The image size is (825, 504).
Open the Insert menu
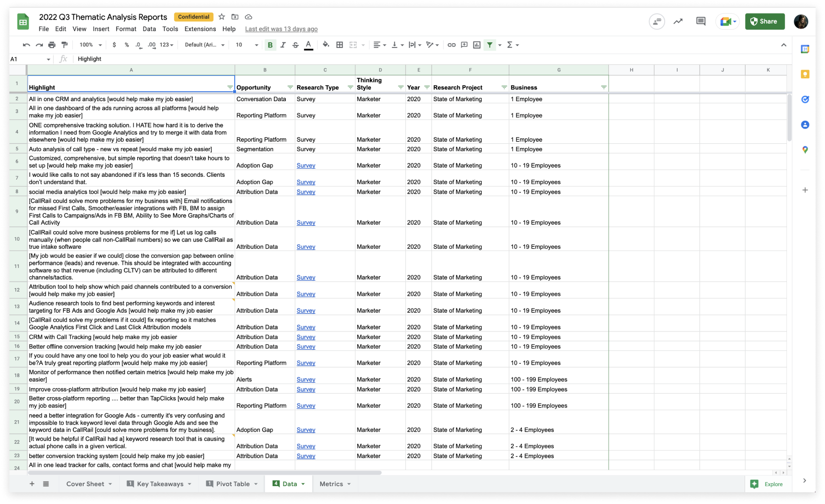101,29
